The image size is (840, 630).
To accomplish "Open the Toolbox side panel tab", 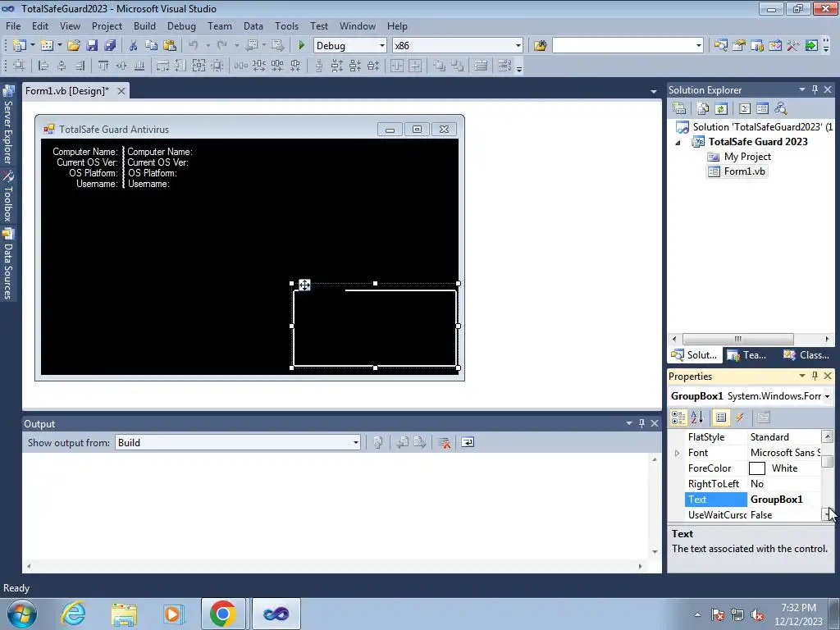I will pyautogui.click(x=8, y=197).
